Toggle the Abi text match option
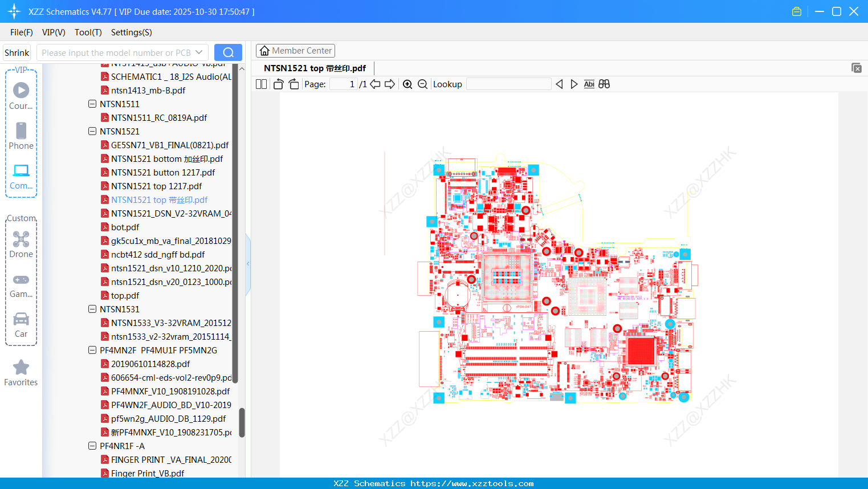 point(589,84)
